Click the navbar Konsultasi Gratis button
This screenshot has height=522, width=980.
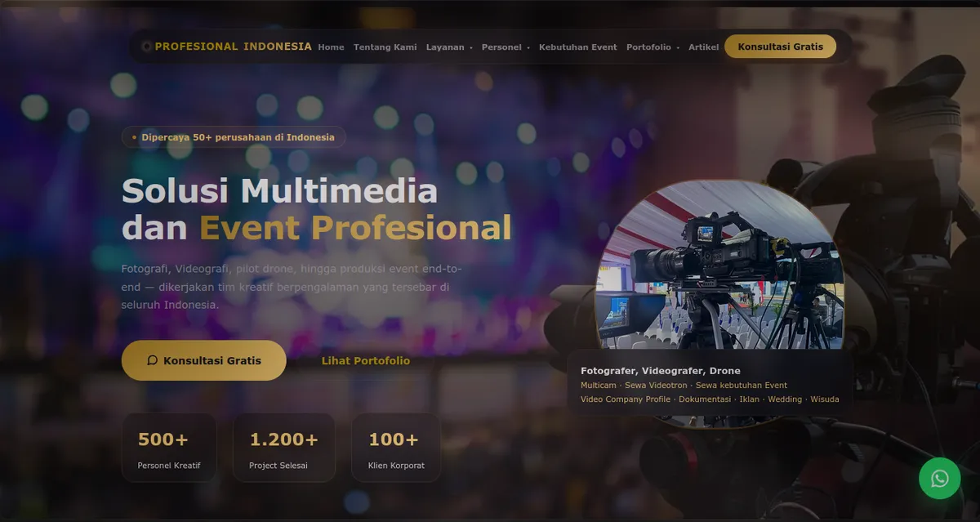point(780,47)
